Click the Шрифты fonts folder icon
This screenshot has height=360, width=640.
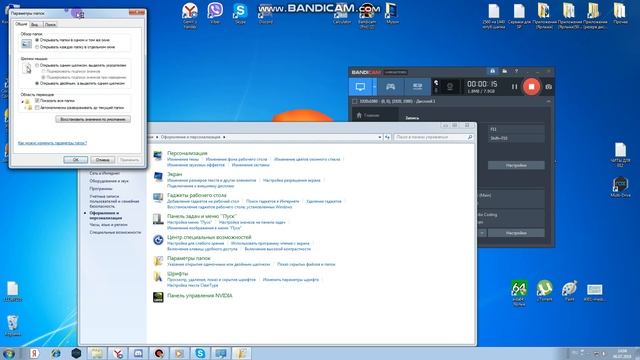click(158, 277)
